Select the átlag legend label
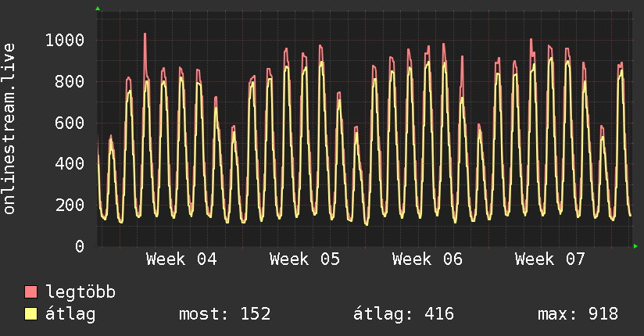This screenshot has height=336, width=644. pyautogui.click(x=70, y=314)
